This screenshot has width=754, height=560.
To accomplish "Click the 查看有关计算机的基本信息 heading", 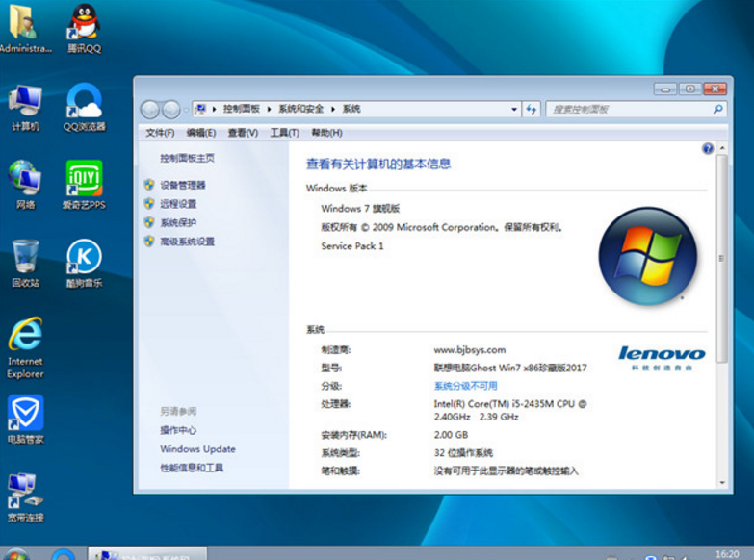I will click(x=378, y=164).
